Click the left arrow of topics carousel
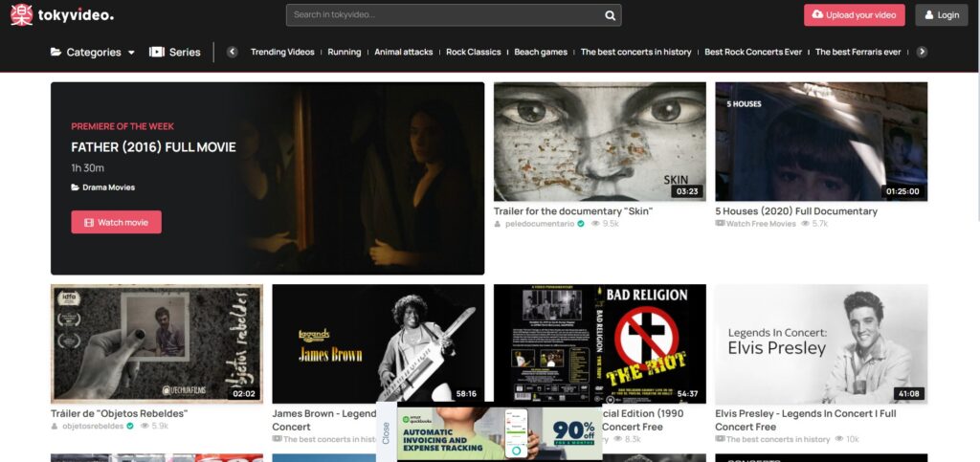 [233, 52]
